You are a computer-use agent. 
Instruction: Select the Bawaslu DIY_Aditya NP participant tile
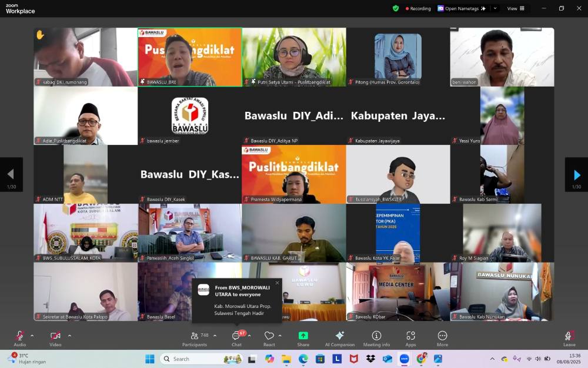click(x=294, y=115)
